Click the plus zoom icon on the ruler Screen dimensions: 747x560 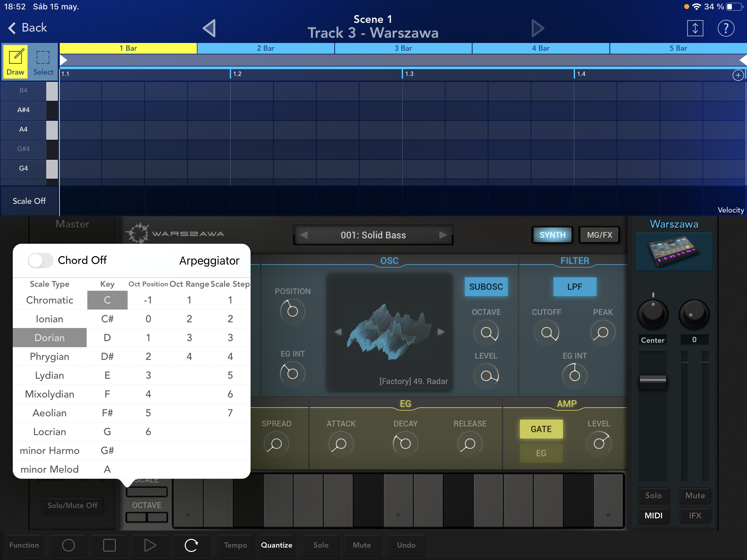tap(738, 75)
